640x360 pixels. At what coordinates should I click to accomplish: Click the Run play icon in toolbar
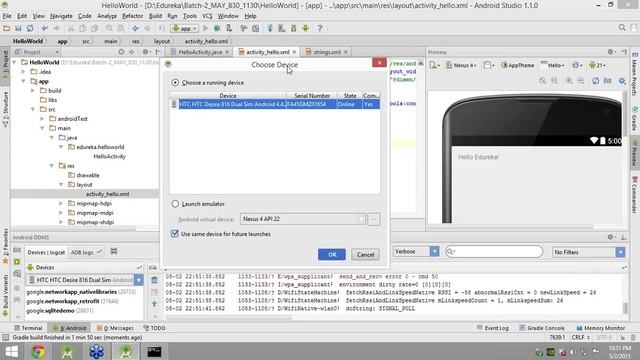point(205,28)
